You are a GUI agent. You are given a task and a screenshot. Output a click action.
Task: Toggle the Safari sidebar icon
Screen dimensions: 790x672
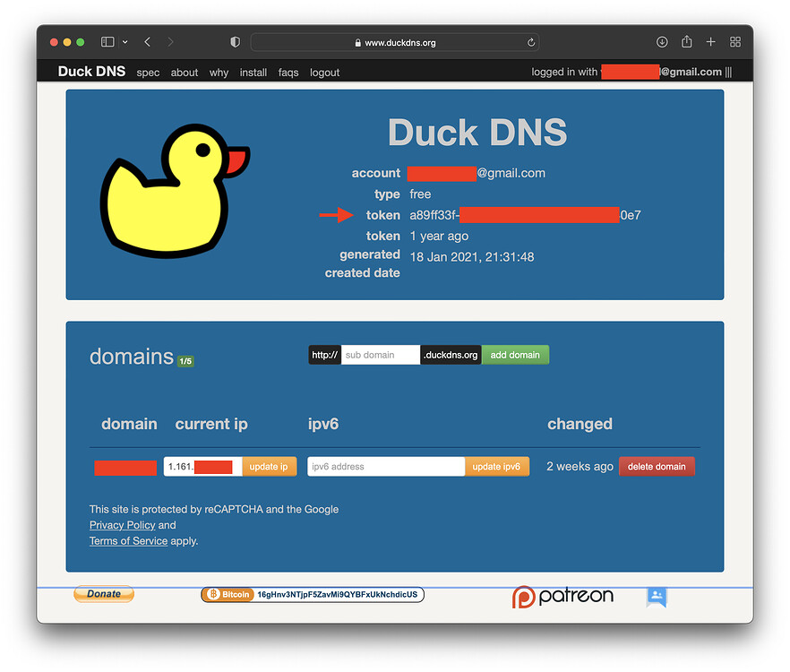(107, 42)
